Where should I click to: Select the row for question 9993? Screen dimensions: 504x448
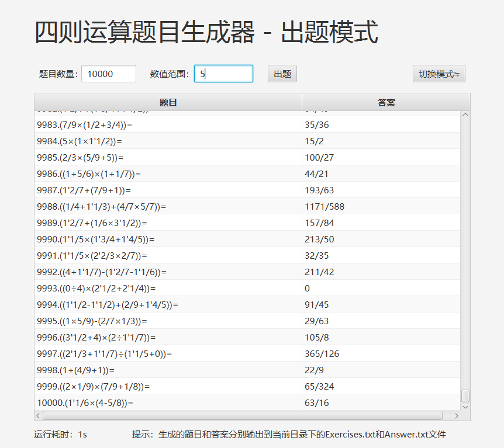168,289
